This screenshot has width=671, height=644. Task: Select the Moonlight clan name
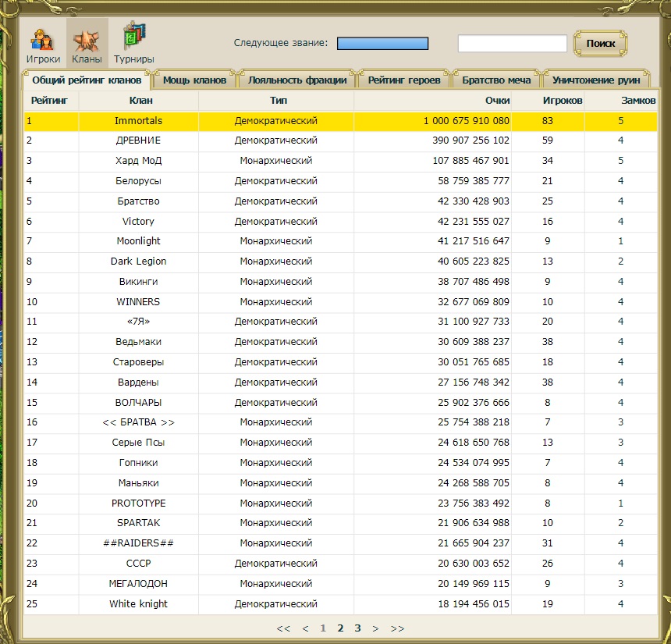tap(138, 240)
